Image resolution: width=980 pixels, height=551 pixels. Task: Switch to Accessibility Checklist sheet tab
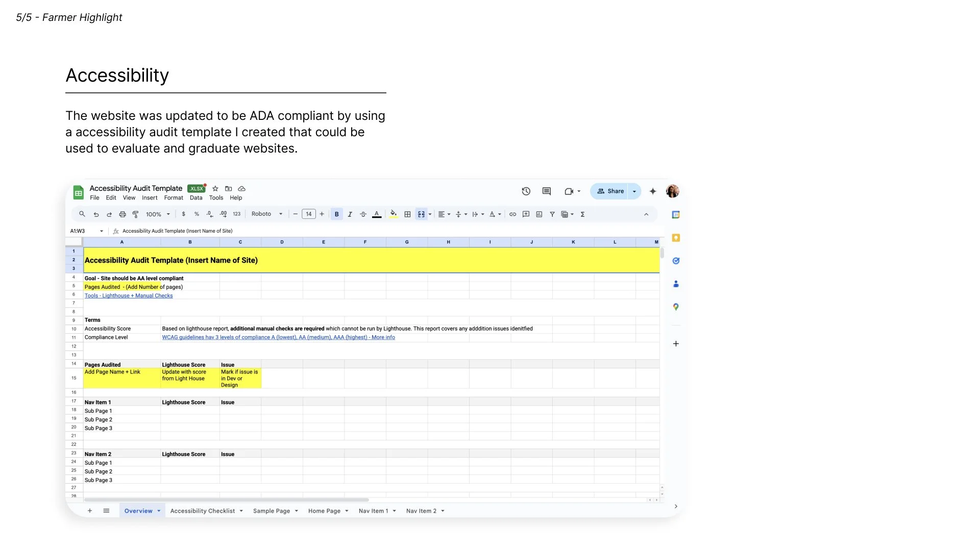pyautogui.click(x=203, y=511)
